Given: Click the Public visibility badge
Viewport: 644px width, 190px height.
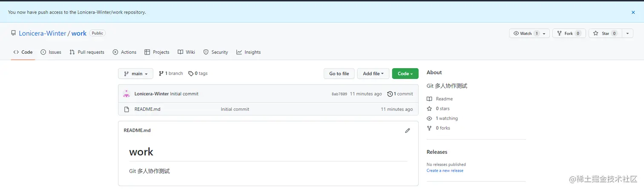Looking at the screenshot, I should tap(98, 33).
